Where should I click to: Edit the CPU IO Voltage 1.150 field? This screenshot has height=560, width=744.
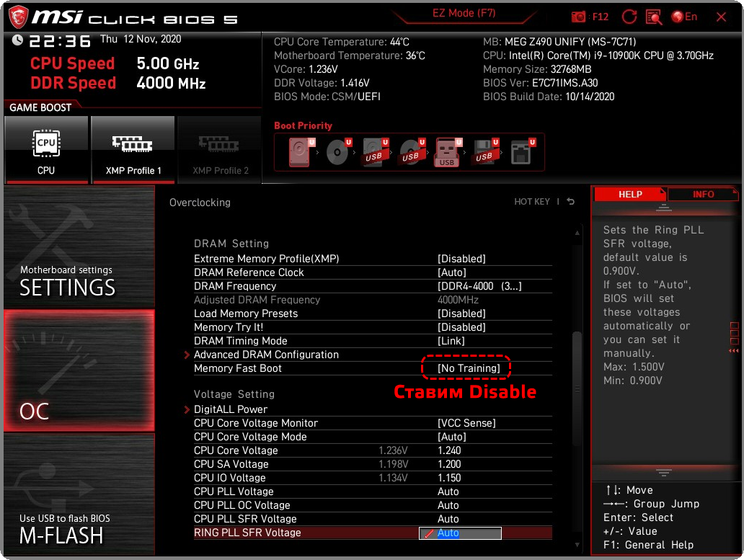[449, 478]
